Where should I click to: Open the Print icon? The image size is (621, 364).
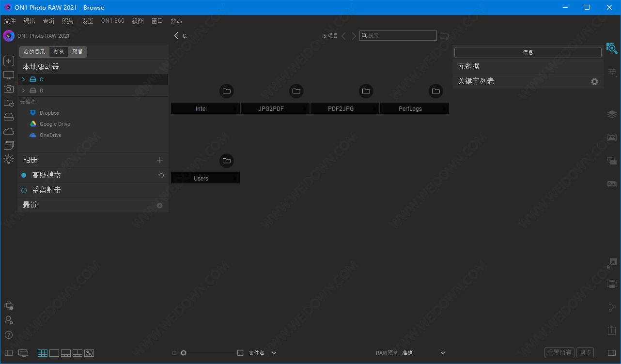click(612, 284)
